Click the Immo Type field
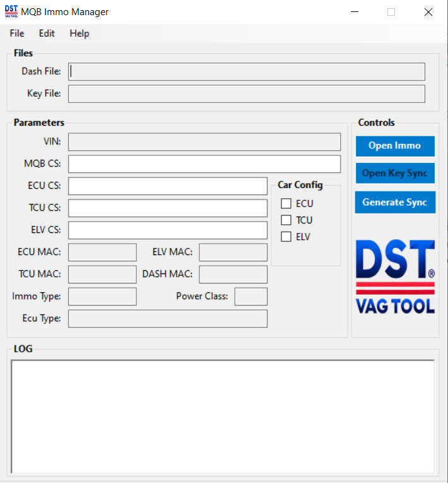448x483 pixels. point(102,297)
